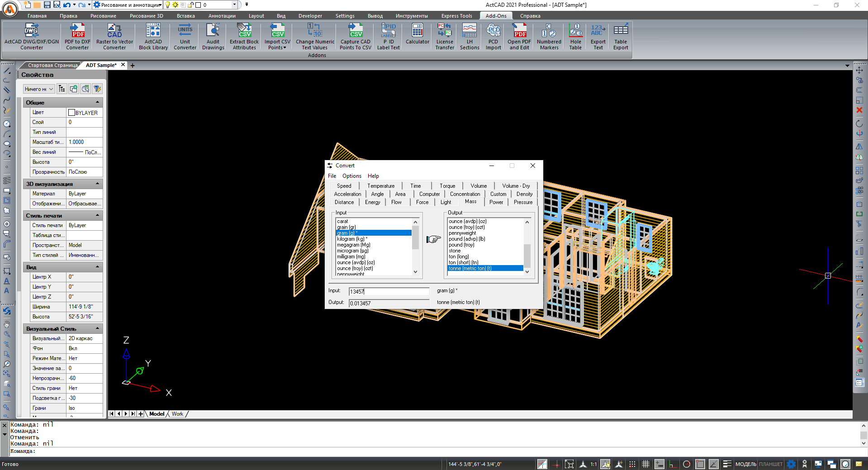Toggle grid display in status bar
The width and height of the screenshot is (868, 470).
tap(645, 464)
